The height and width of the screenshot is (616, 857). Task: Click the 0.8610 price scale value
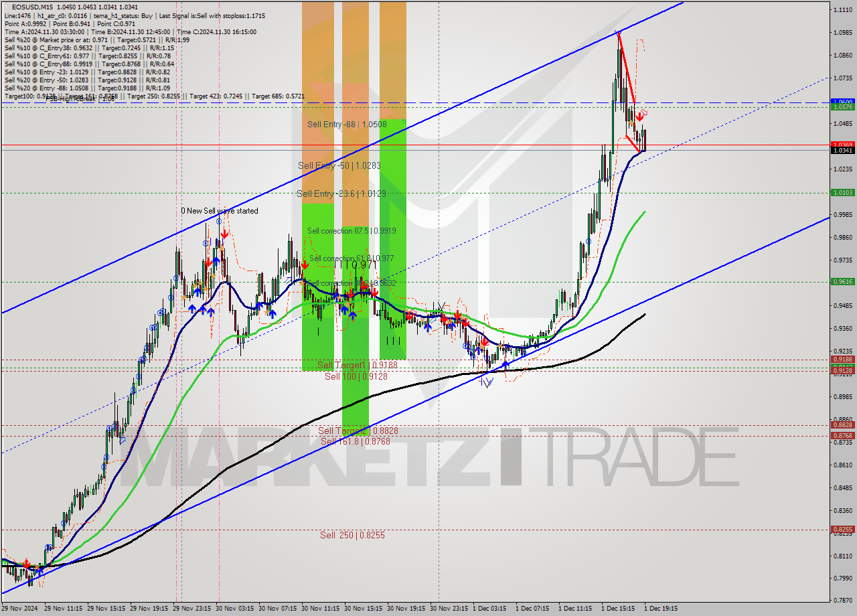pos(842,465)
